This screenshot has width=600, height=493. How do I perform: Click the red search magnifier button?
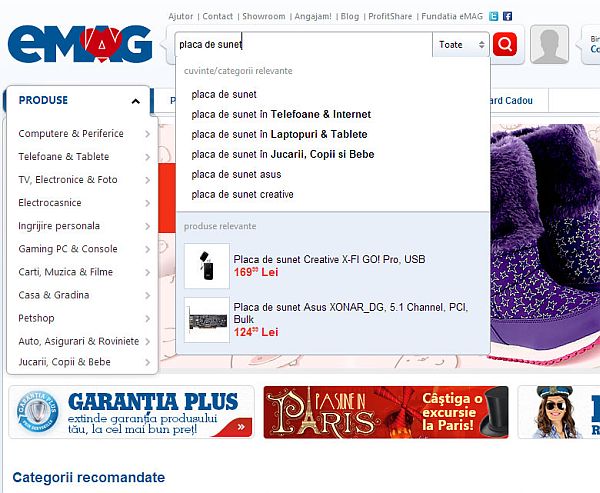click(505, 44)
